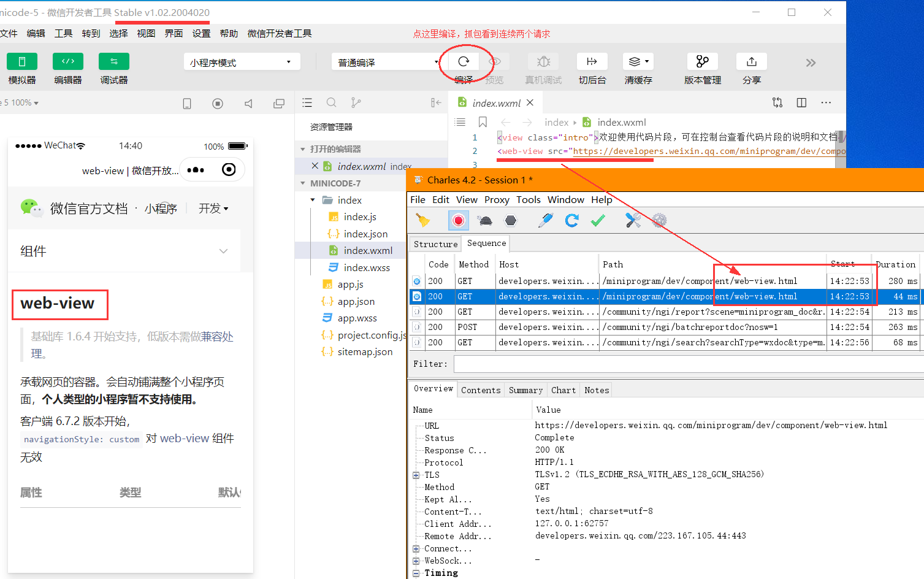Open the 小程序模式 mode dropdown
Image resolution: width=924 pixels, height=579 pixels.
pyautogui.click(x=242, y=62)
